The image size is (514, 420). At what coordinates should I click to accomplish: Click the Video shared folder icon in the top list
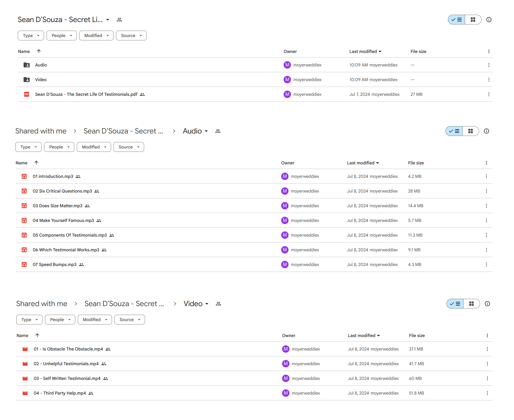tap(27, 80)
